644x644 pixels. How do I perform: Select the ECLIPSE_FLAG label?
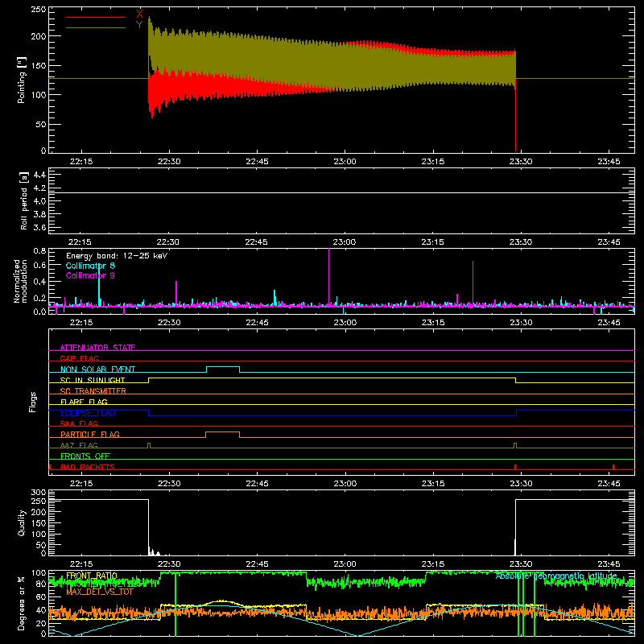88,413
